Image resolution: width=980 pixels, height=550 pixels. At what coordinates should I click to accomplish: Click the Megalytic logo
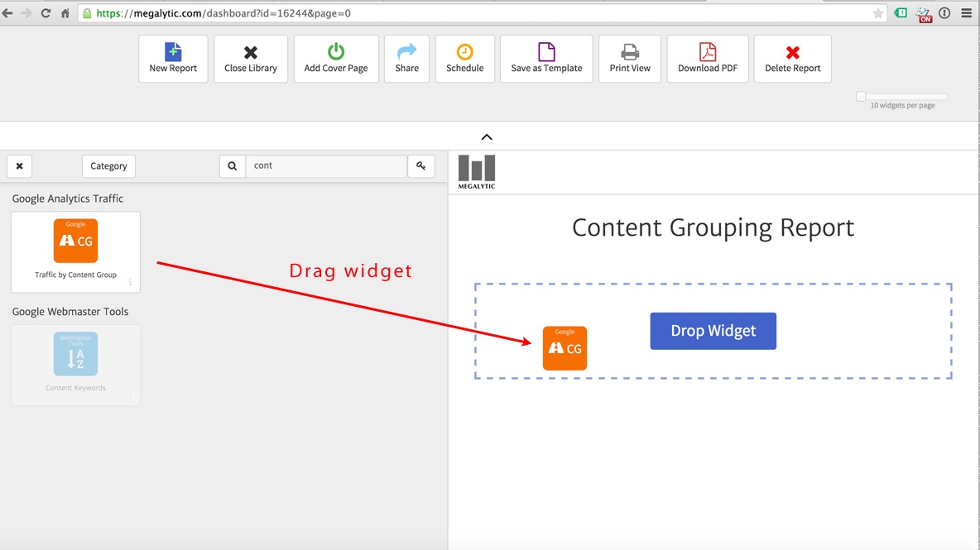(477, 172)
